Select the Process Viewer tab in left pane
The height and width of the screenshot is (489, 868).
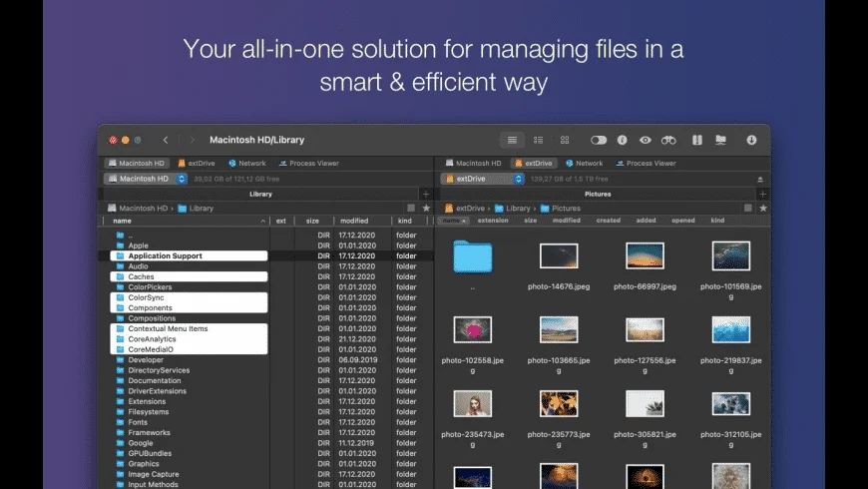pyautogui.click(x=309, y=164)
